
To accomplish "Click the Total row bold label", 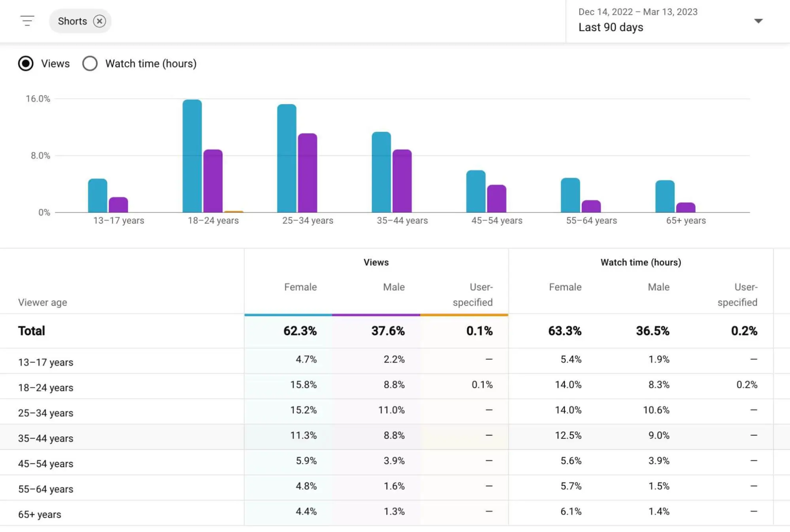I will [31, 331].
